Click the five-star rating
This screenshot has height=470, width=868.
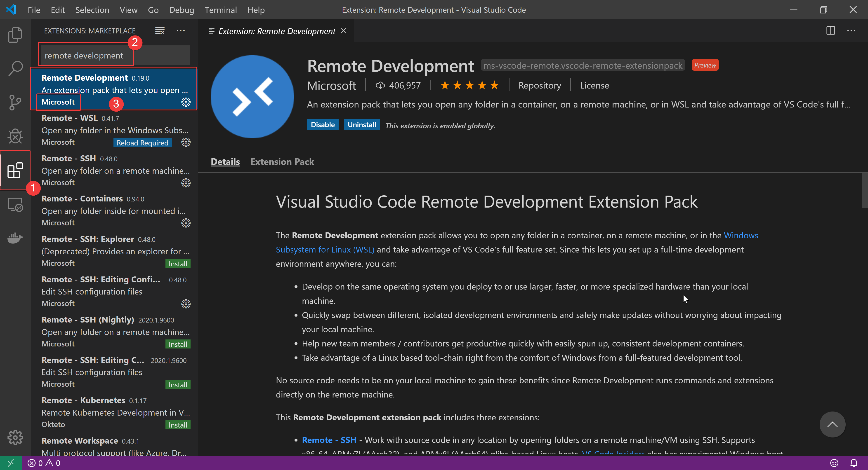pyautogui.click(x=469, y=86)
